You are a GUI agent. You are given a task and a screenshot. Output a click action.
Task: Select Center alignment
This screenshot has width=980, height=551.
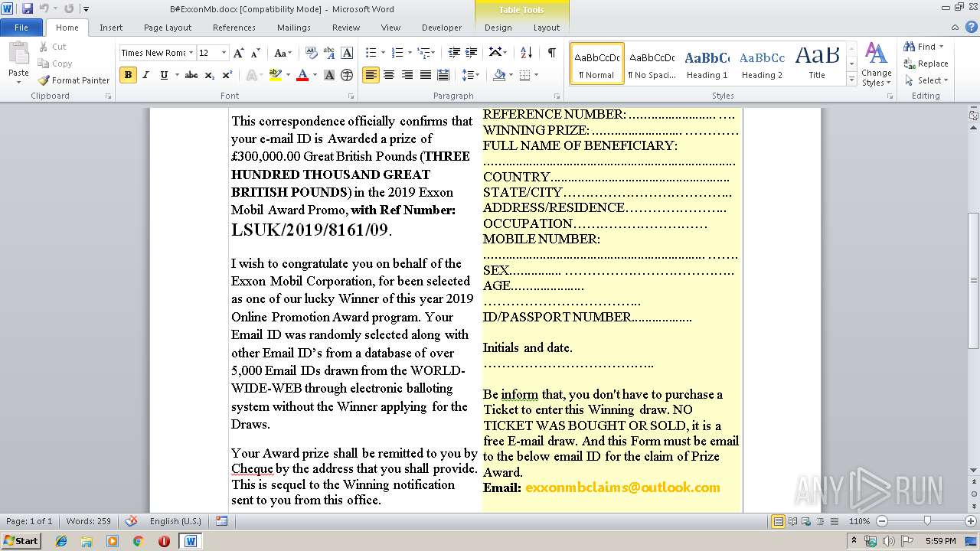389,75
